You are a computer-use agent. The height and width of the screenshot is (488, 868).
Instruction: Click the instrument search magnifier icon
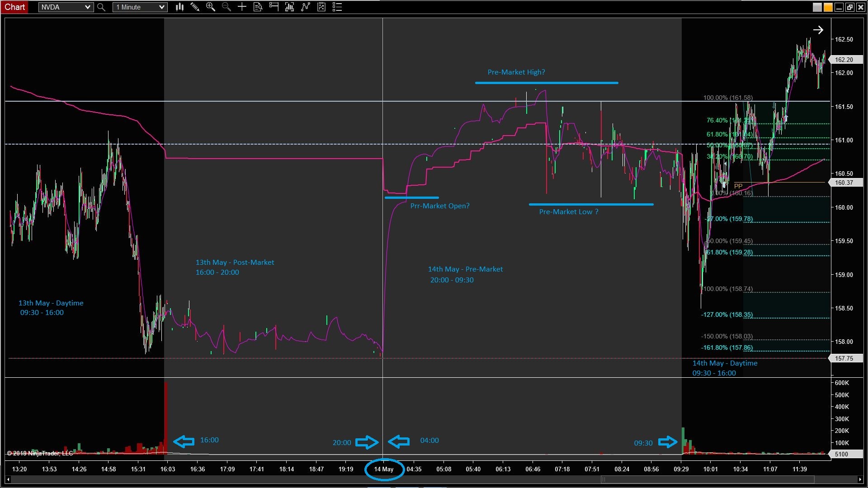click(x=101, y=7)
